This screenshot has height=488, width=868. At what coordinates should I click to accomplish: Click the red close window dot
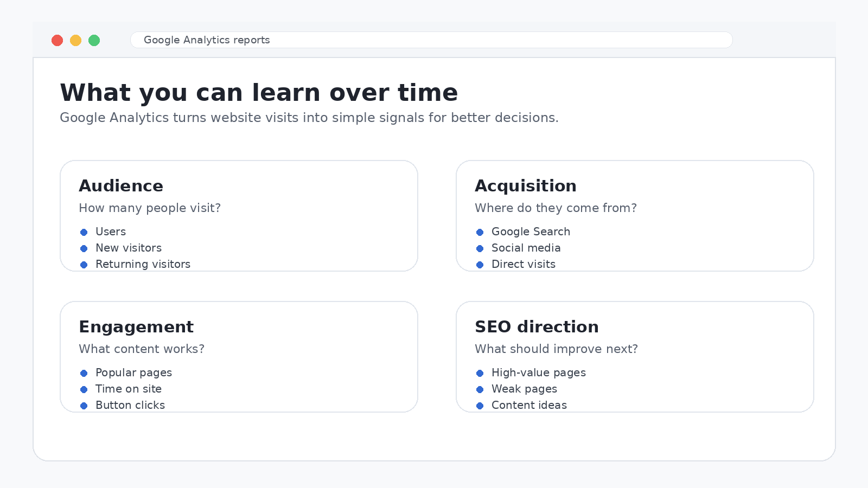pos(57,40)
